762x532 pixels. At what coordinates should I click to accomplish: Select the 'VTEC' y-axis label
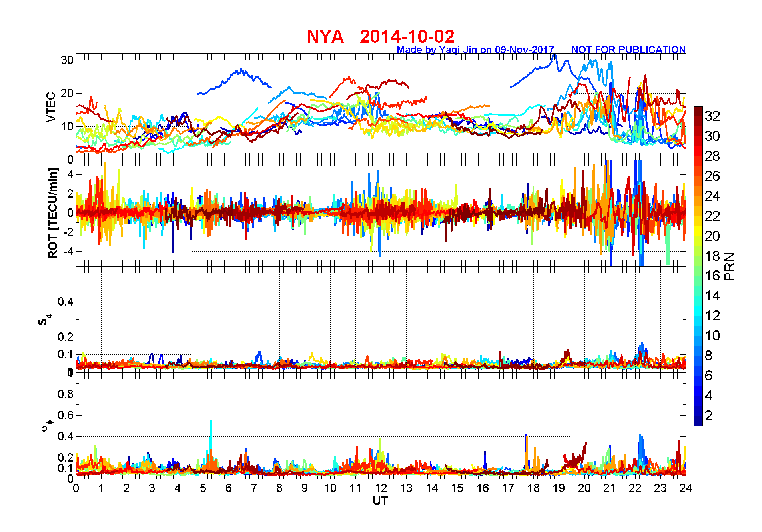pyautogui.click(x=51, y=107)
